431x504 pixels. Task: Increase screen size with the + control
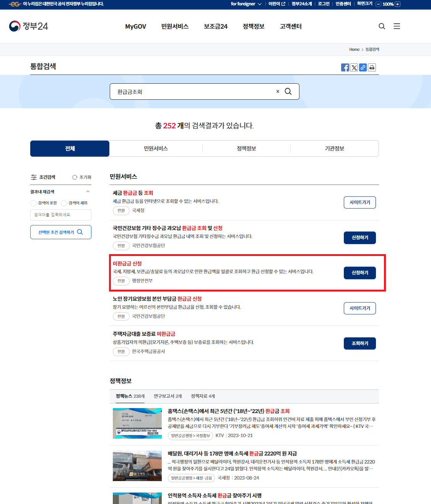tap(398, 4)
